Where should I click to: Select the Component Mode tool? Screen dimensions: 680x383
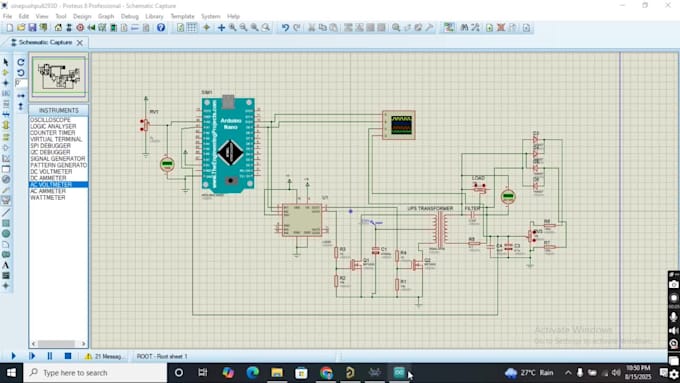pyautogui.click(x=6, y=72)
